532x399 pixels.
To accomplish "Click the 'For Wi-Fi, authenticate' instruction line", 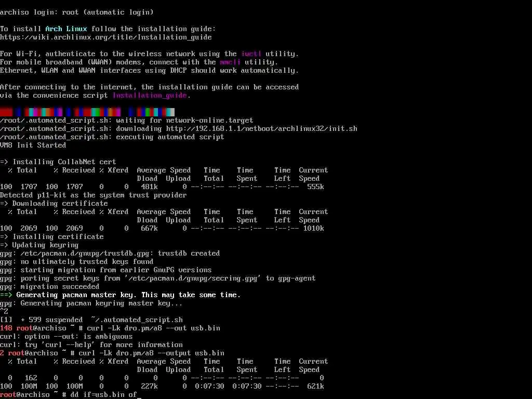I will [x=149, y=54].
